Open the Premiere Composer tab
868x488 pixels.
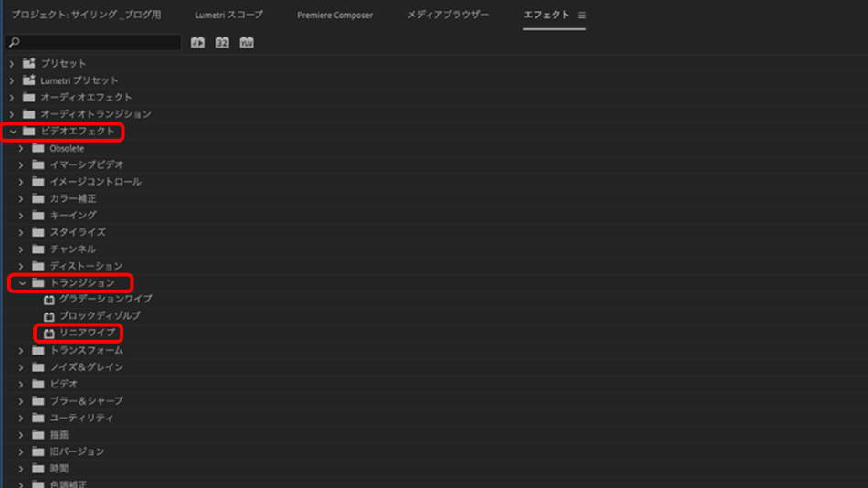tap(335, 15)
